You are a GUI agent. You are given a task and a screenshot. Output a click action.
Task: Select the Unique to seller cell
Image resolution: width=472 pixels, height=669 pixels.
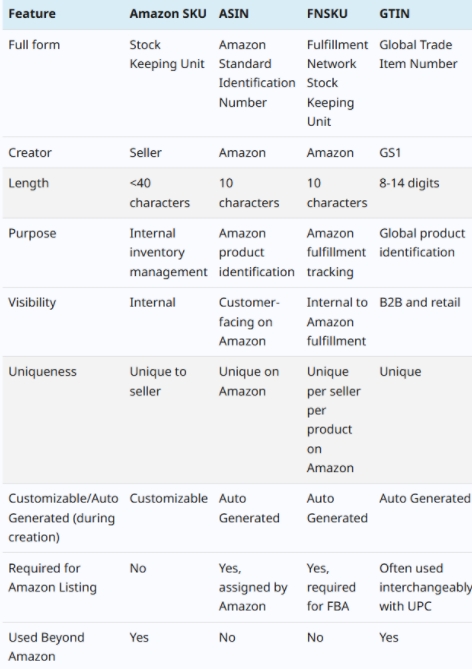click(x=158, y=381)
